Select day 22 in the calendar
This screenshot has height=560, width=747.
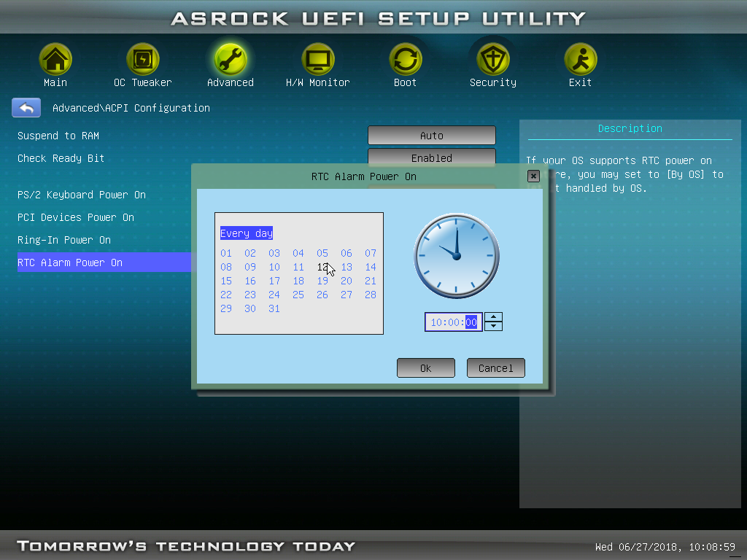click(226, 295)
